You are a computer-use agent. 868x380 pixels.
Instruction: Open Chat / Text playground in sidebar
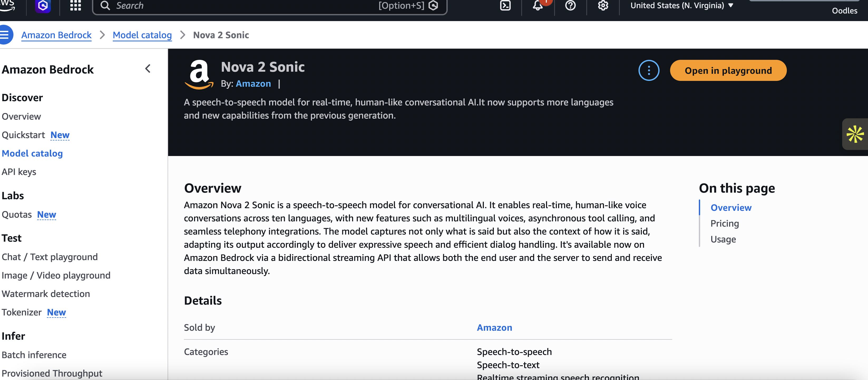[50, 257]
